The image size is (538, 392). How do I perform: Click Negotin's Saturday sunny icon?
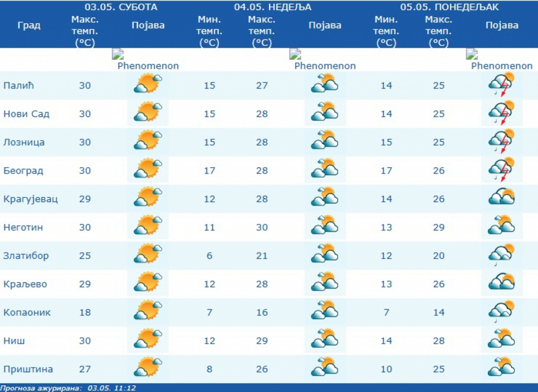[x=148, y=227]
